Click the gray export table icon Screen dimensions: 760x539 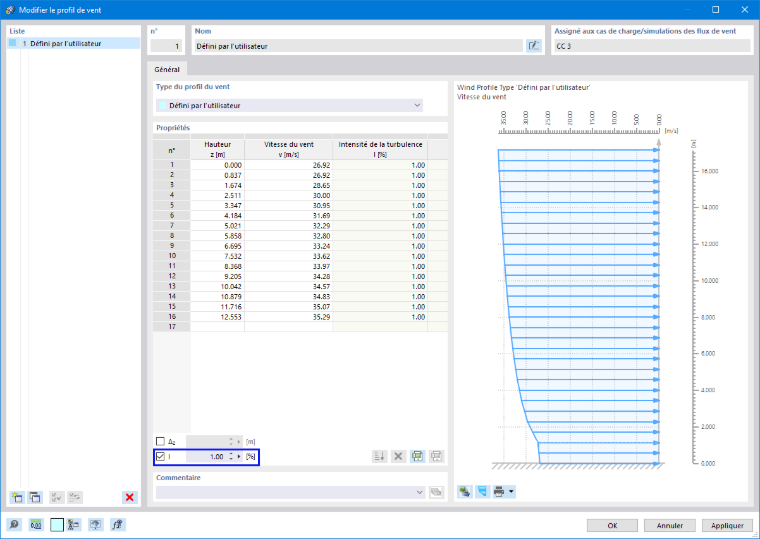[436, 456]
